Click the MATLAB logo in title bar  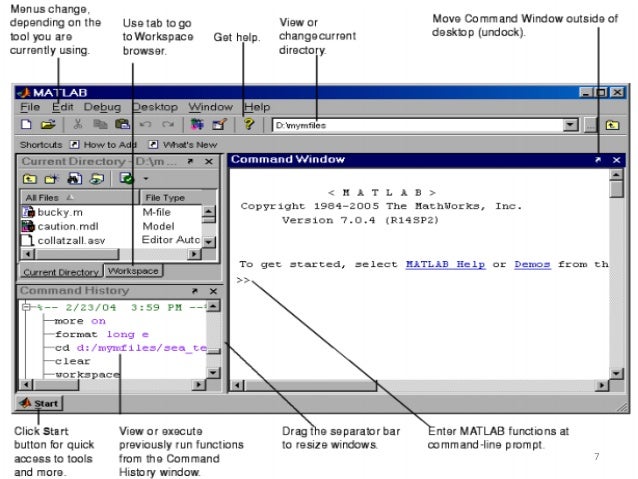tap(24, 92)
